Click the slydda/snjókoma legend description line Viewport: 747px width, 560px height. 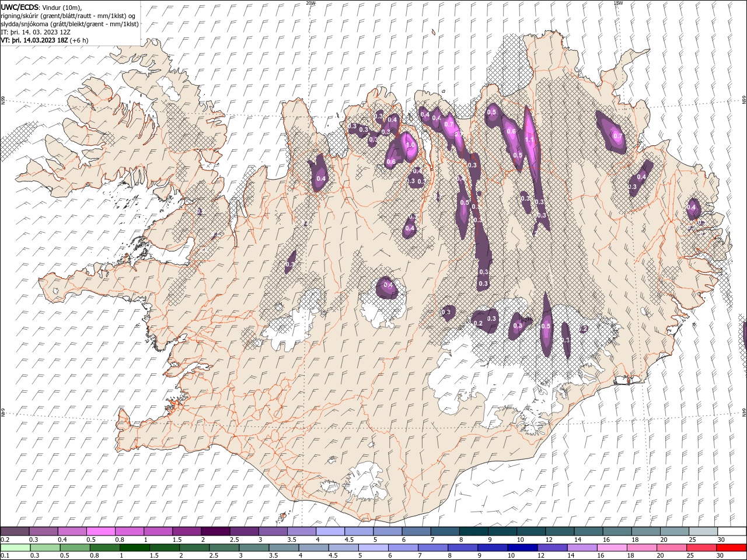pos(70,24)
